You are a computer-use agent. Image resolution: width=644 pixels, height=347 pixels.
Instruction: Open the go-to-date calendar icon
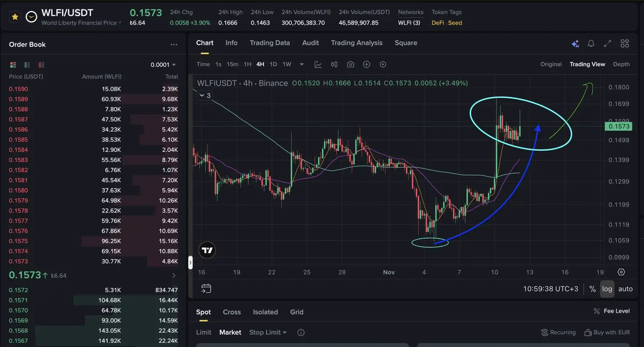pos(206,288)
